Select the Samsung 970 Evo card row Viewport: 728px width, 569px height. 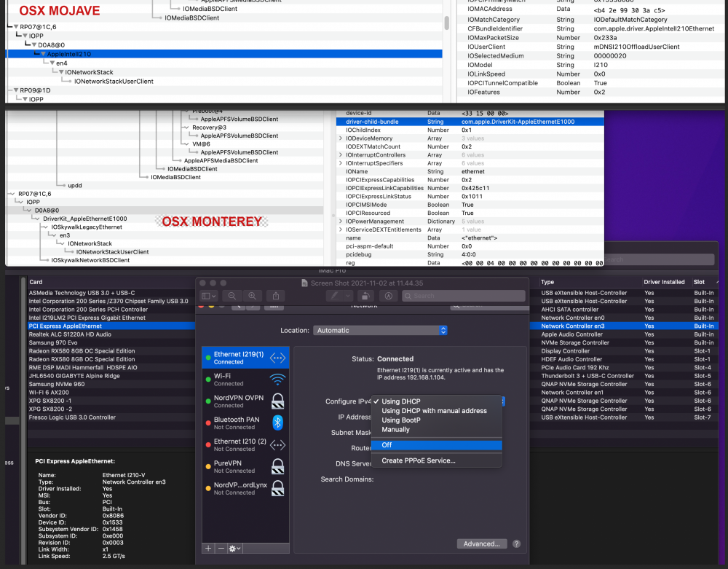point(111,343)
